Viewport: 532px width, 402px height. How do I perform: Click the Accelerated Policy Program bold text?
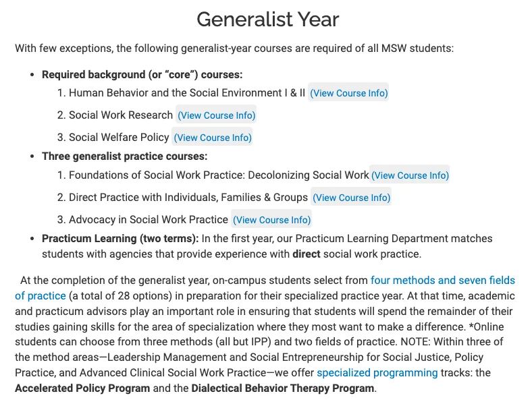coord(82,389)
